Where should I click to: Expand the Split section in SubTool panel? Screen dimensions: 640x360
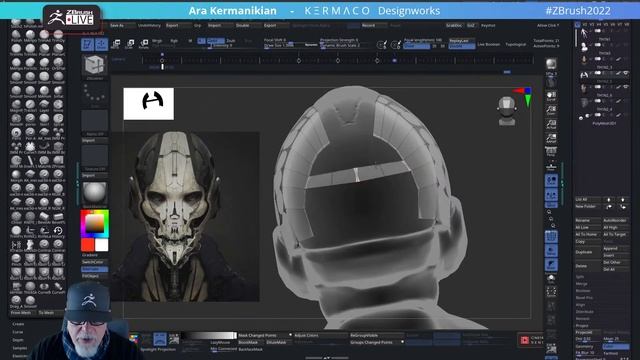pyautogui.click(x=580, y=277)
